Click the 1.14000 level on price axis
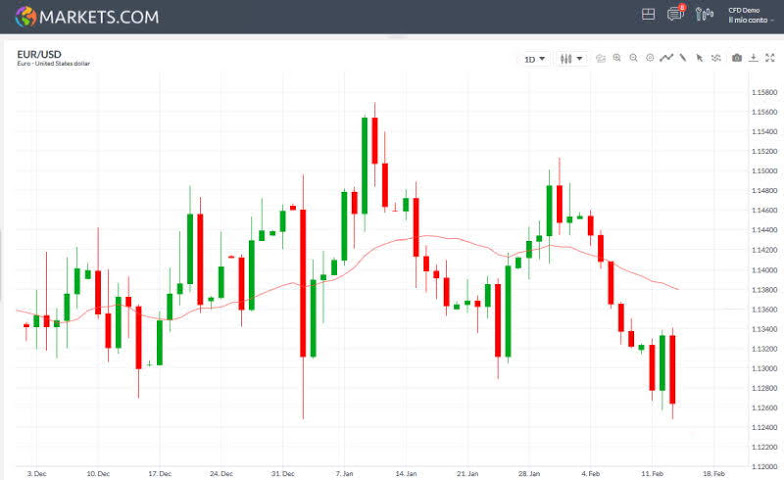784x480 pixels. coord(765,270)
